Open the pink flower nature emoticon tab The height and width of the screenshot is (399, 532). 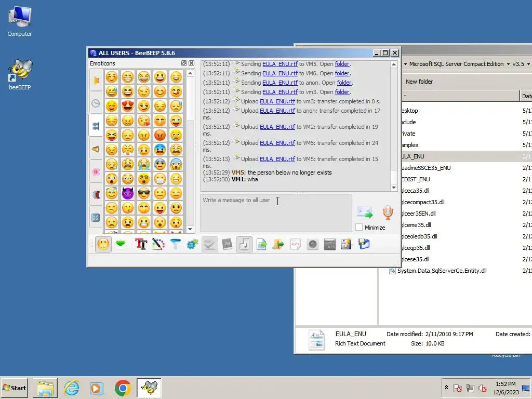click(x=96, y=171)
